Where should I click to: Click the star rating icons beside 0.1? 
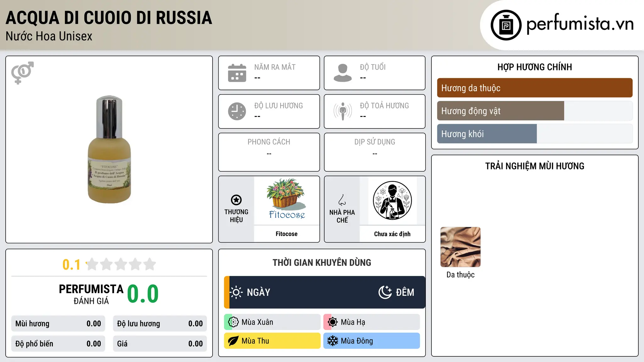point(121,264)
